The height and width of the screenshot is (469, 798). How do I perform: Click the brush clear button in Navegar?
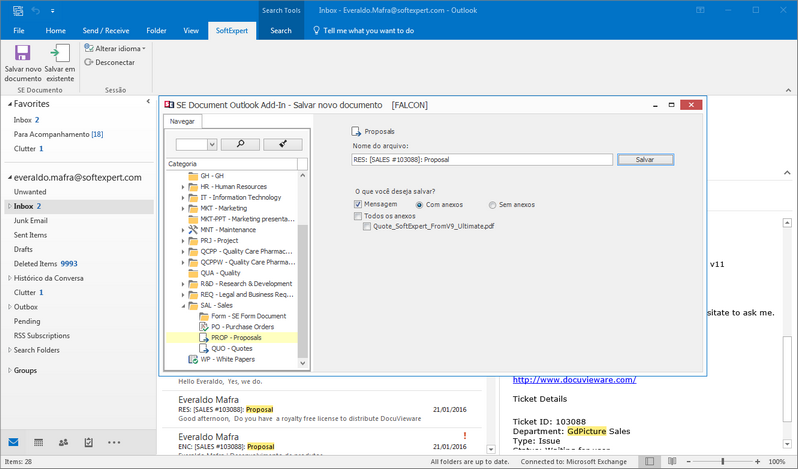tap(283, 144)
